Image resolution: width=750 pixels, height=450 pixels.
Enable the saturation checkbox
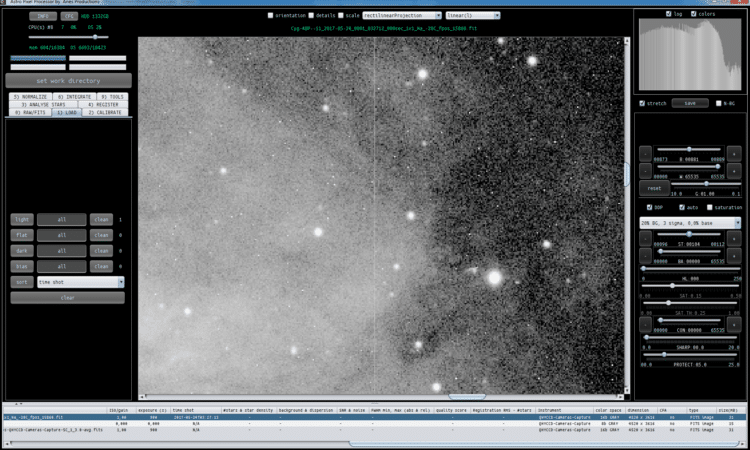tap(710, 208)
